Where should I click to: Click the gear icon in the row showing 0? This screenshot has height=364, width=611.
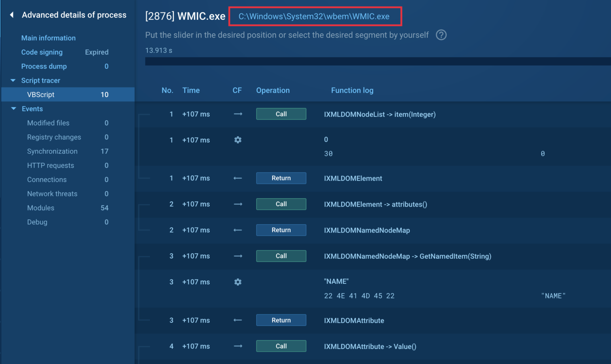pyautogui.click(x=238, y=140)
